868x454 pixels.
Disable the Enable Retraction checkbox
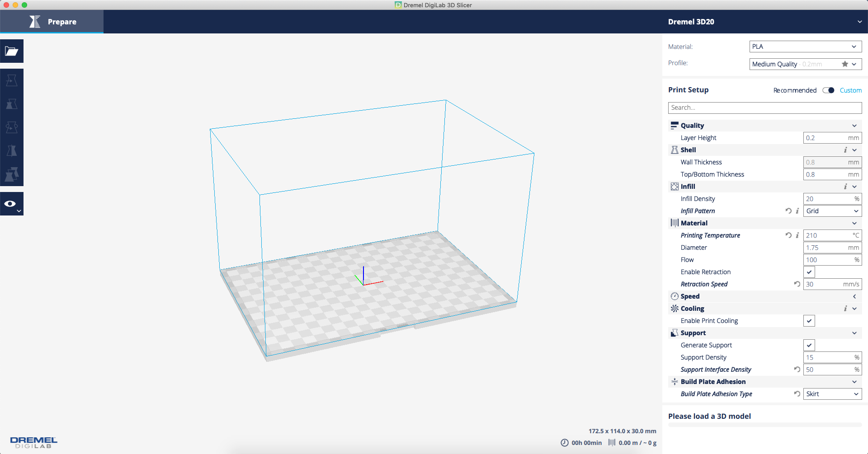(x=809, y=271)
